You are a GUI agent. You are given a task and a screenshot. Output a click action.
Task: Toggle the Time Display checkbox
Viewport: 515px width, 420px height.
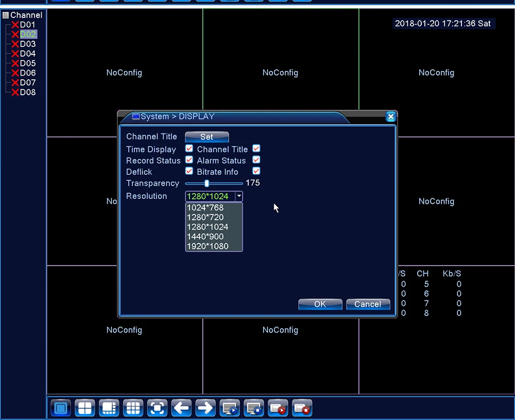point(189,148)
